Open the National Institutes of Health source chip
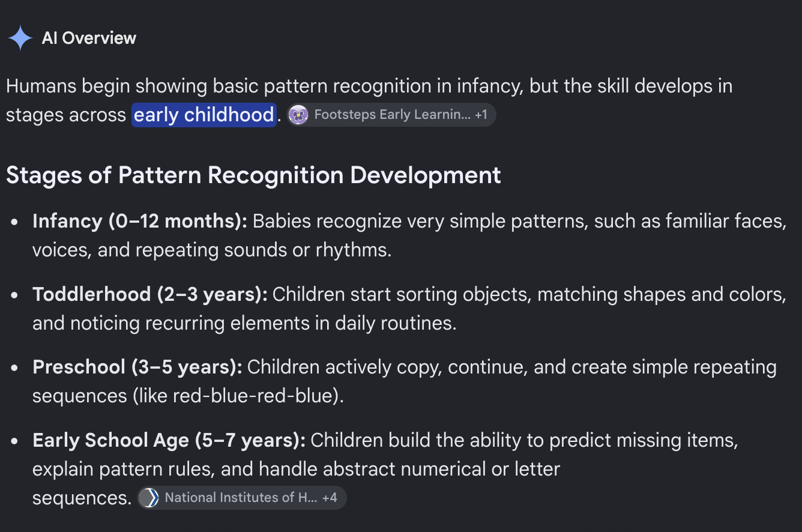This screenshot has height=532, width=802. [242, 498]
